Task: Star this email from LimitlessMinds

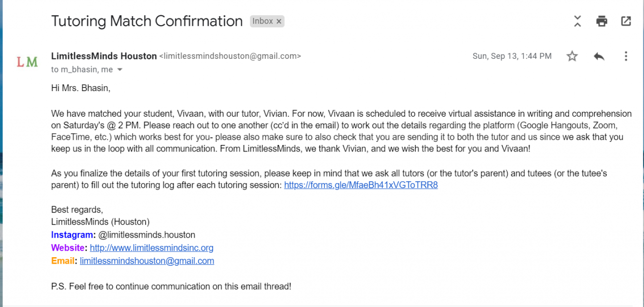Action: (572, 56)
